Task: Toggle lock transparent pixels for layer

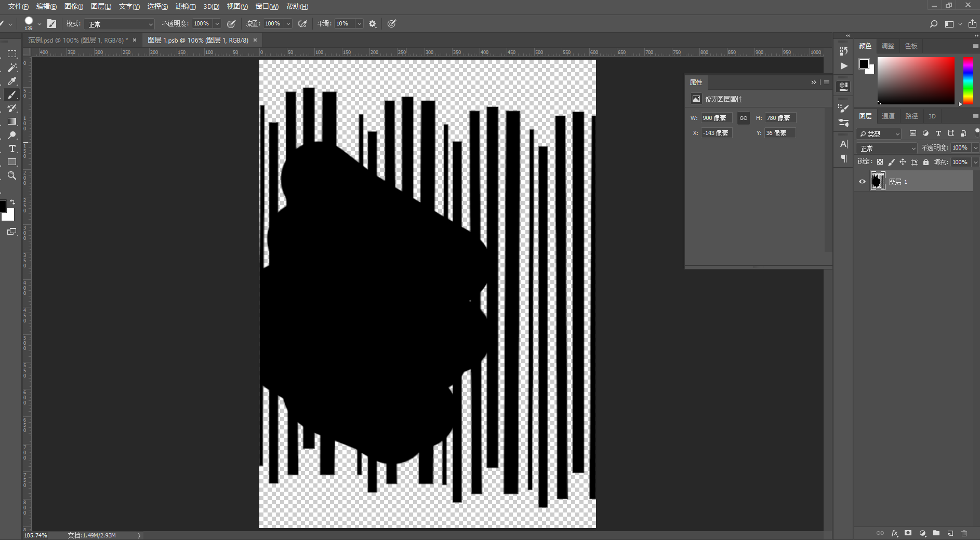Action: click(880, 162)
